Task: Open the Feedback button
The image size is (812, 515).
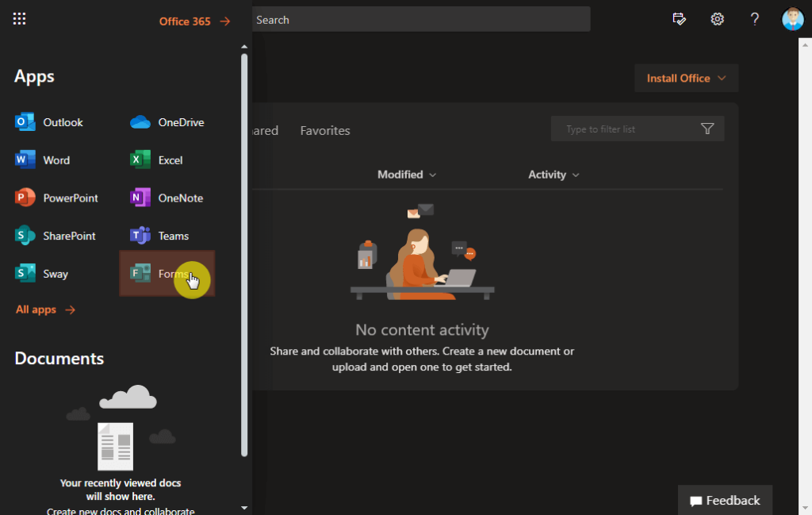Action: tap(725, 501)
